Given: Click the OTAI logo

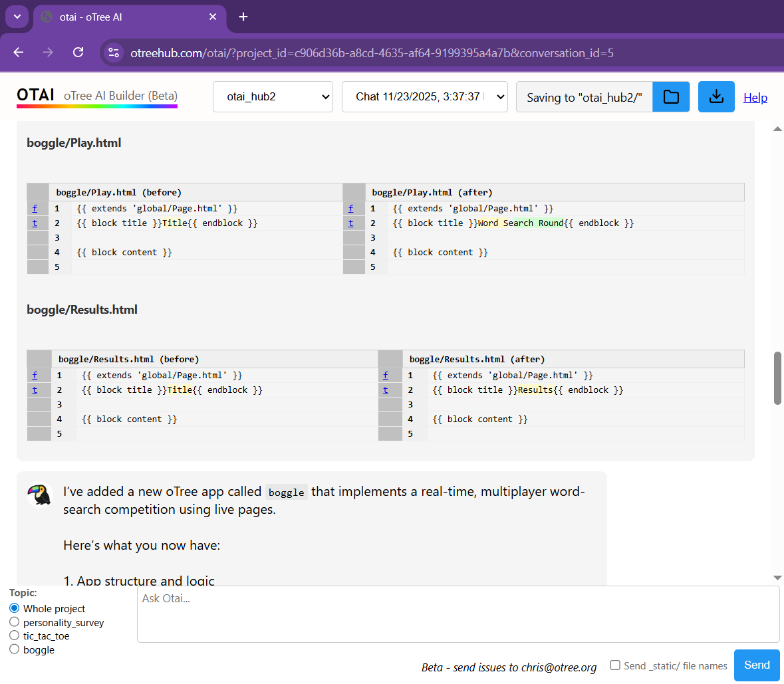Looking at the screenshot, I should 36,96.
